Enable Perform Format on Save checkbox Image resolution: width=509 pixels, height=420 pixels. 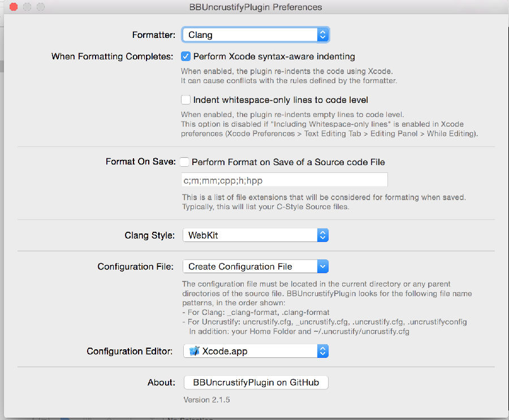click(x=184, y=162)
